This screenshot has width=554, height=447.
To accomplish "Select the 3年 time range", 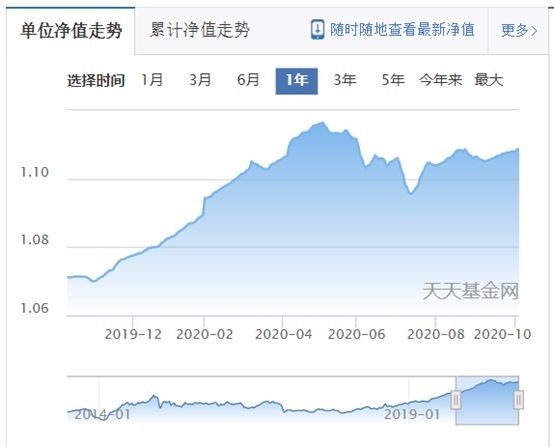I will click(x=344, y=80).
